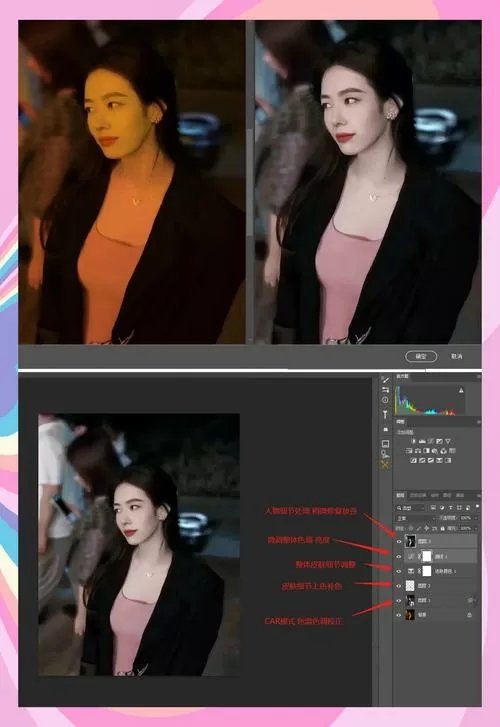Select the 图层 1 layer thumbnail
This screenshot has height=727, width=500.
[x=410, y=600]
